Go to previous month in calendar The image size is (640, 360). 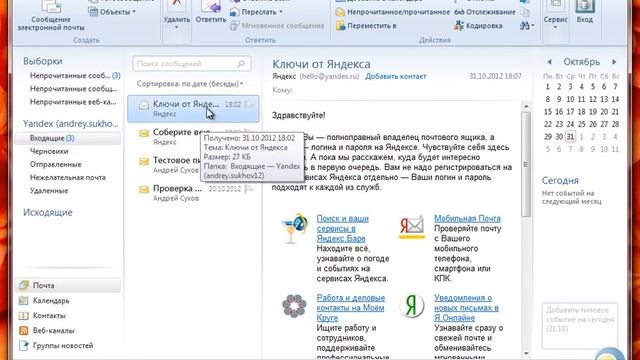549,62
